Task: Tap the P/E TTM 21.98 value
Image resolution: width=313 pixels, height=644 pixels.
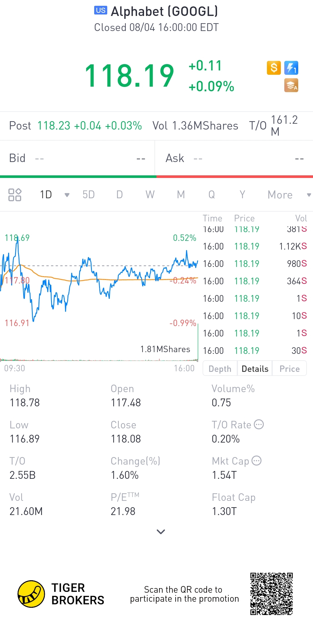Action: tap(123, 511)
